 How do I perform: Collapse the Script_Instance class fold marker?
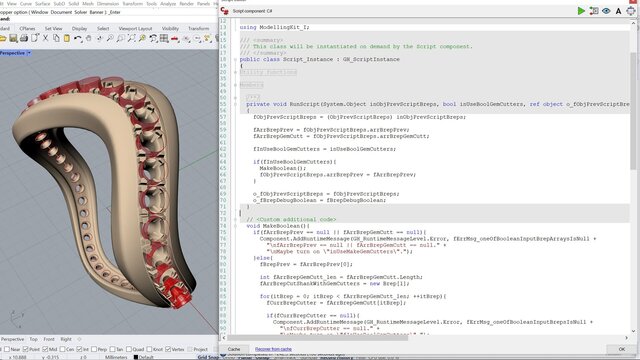tap(236, 59)
